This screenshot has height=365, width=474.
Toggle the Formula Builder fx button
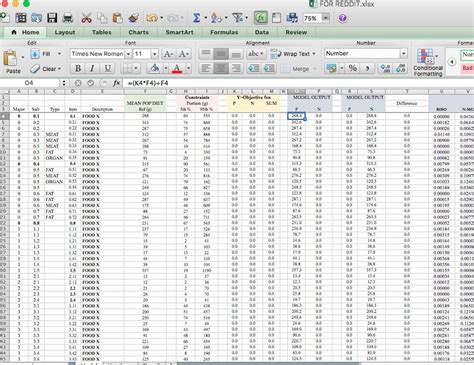(x=261, y=18)
